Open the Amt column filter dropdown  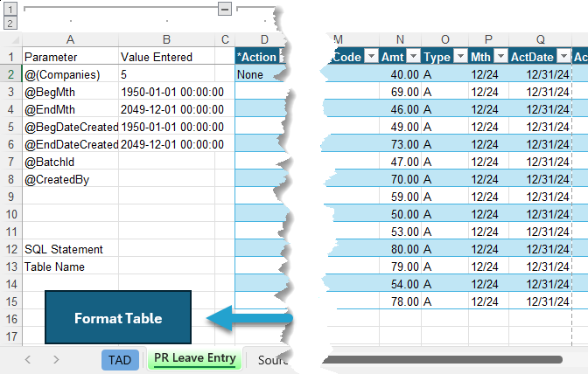click(413, 56)
